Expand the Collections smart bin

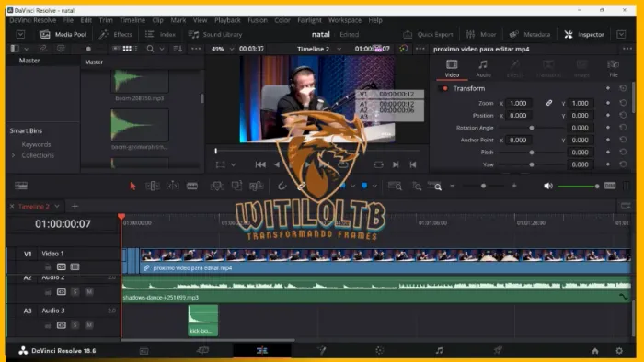(x=14, y=155)
